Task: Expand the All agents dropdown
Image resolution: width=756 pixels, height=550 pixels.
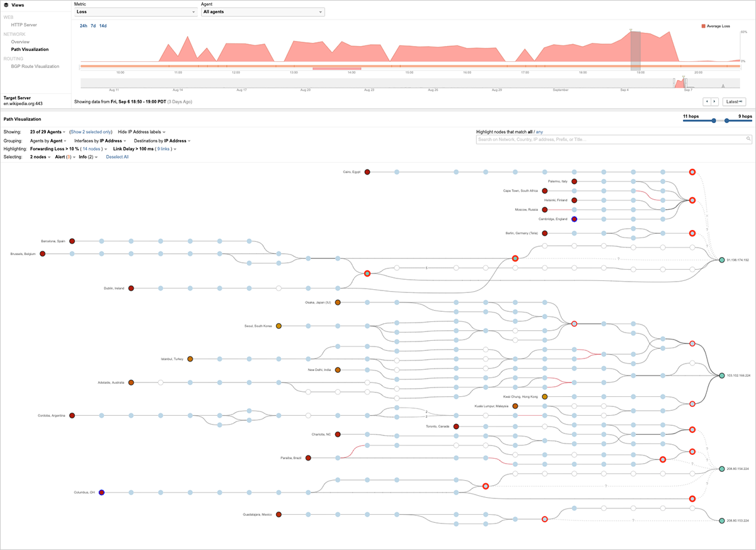Action: click(262, 12)
